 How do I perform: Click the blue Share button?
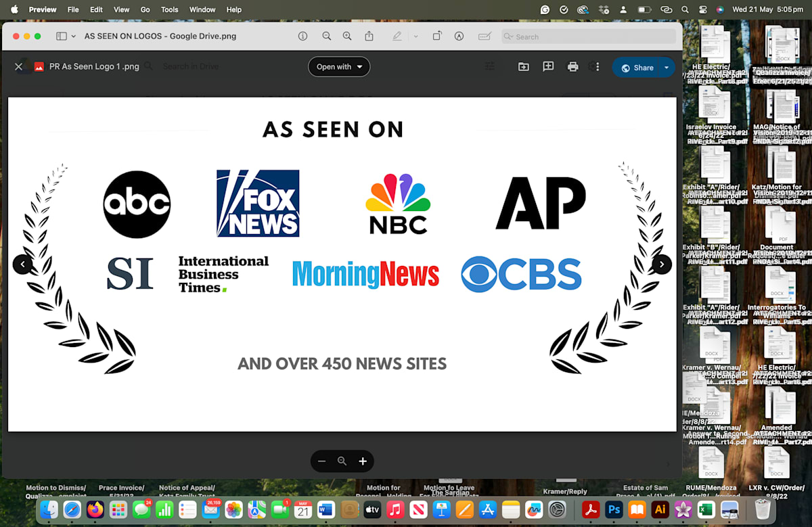point(637,67)
